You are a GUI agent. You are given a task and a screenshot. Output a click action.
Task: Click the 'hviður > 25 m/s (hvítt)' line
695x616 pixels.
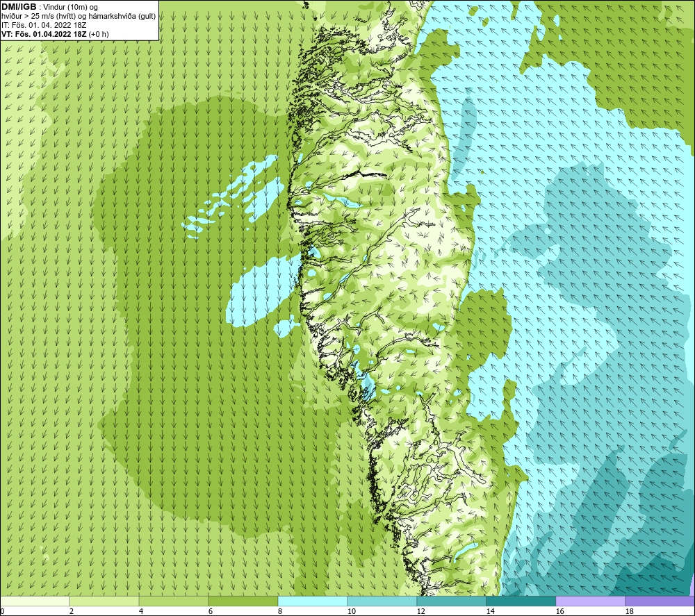click(79, 17)
